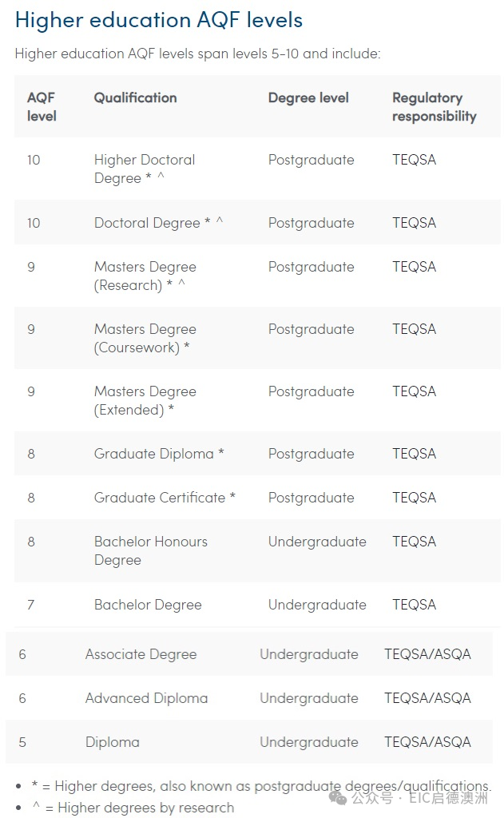The width and height of the screenshot is (504, 818).
Task: Click the "Masters Degree (Coursework)" entry
Action: [x=145, y=338]
